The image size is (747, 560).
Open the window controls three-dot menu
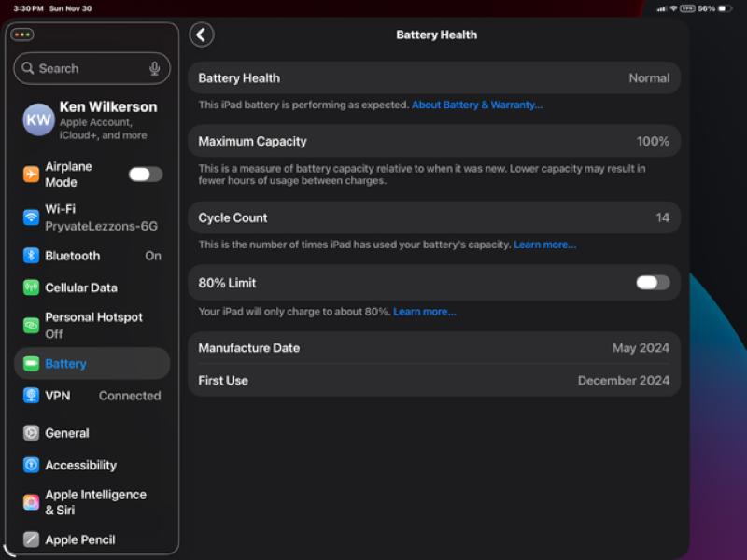click(21, 35)
